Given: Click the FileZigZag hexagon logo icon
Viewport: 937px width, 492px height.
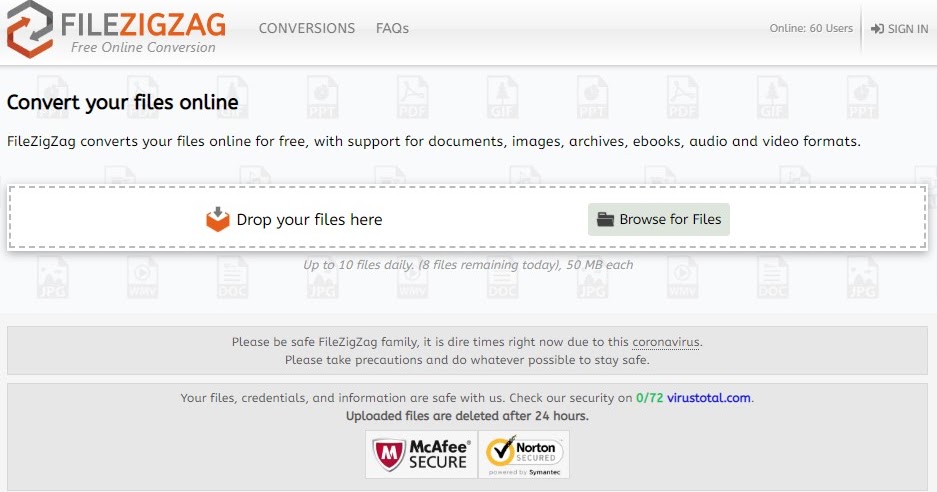Looking at the screenshot, I should [x=30, y=29].
